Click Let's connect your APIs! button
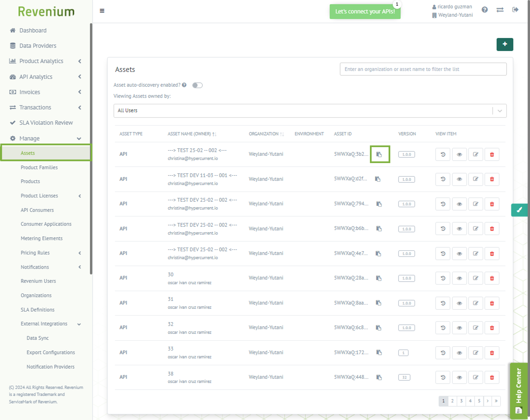 [x=365, y=12]
